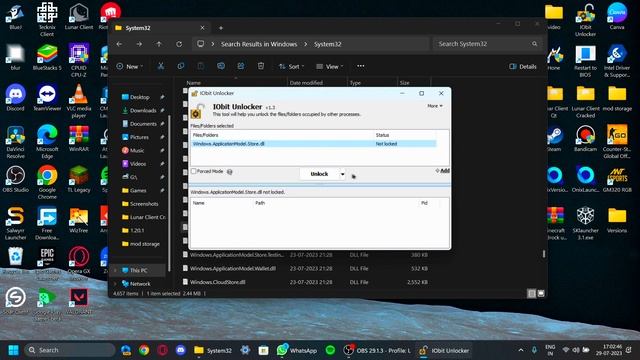The width and height of the screenshot is (640, 360).
Task: Open Games folder in the sidebar
Action: click(138, 191)
